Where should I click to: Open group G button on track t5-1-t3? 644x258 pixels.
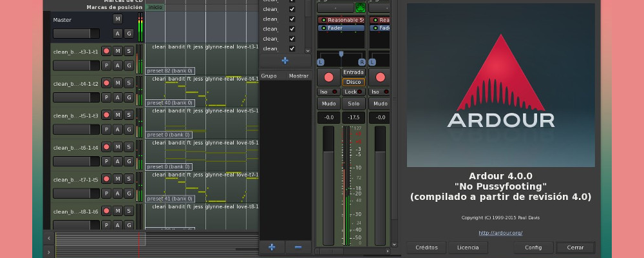coord(129,130)
